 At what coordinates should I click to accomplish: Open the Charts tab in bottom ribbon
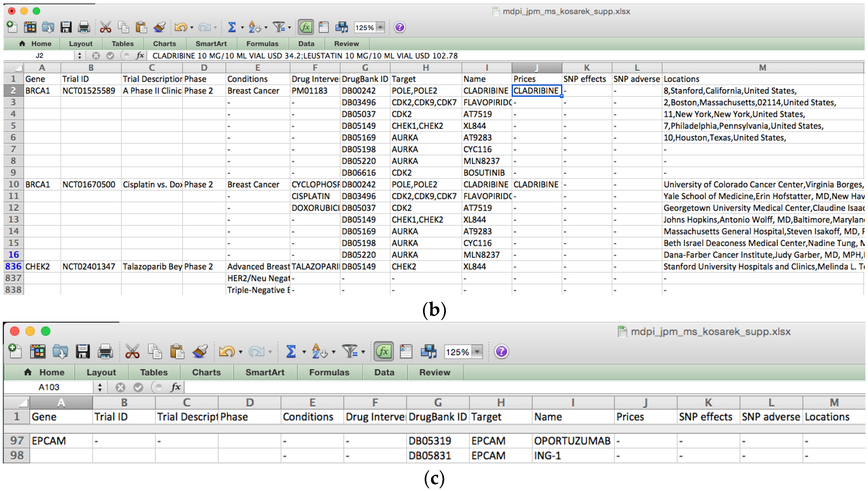pyautogui.click(x=206, y=372)
